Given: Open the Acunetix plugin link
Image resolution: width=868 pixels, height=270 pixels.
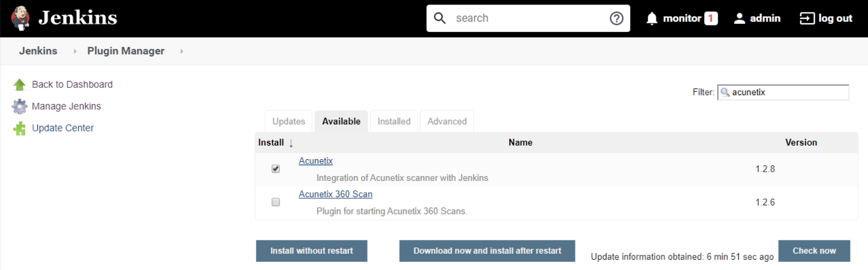Looking at the screenshot, I should (316, 161).
